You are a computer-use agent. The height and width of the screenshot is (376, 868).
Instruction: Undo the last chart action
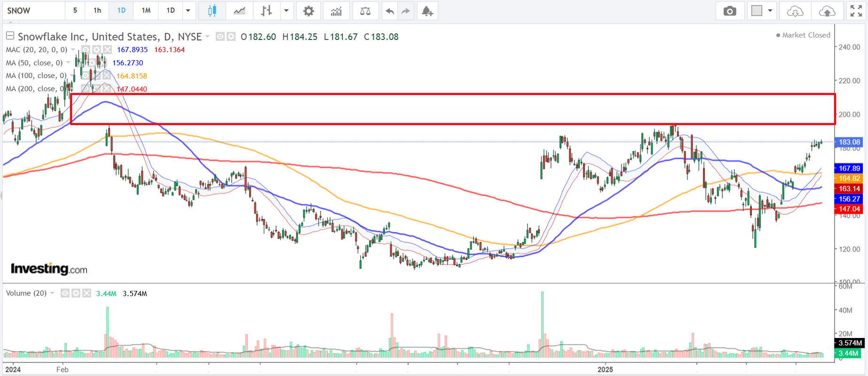[389, 11]
